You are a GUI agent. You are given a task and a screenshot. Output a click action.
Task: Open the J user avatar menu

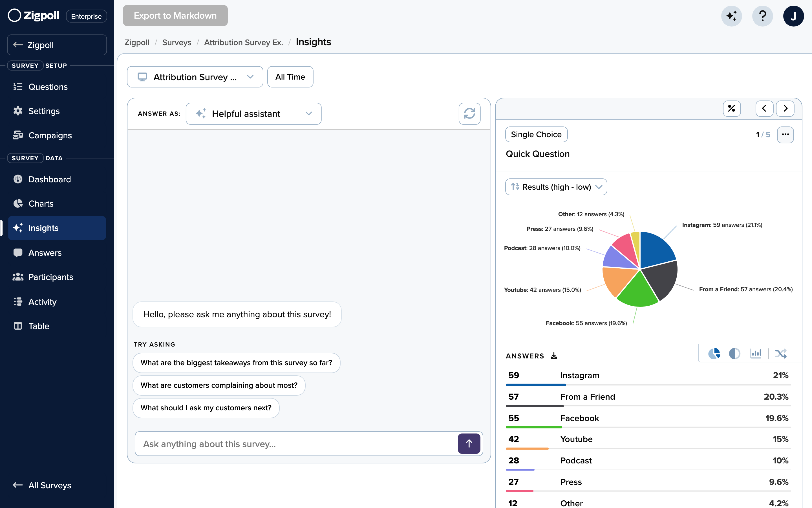[x=793, y=16]
